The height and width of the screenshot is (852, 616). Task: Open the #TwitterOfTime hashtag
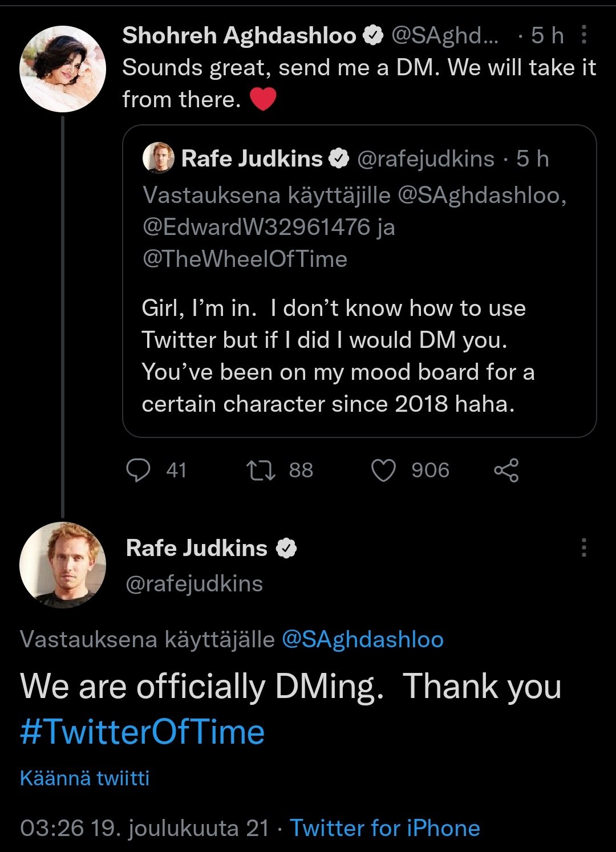click(143, 732)
